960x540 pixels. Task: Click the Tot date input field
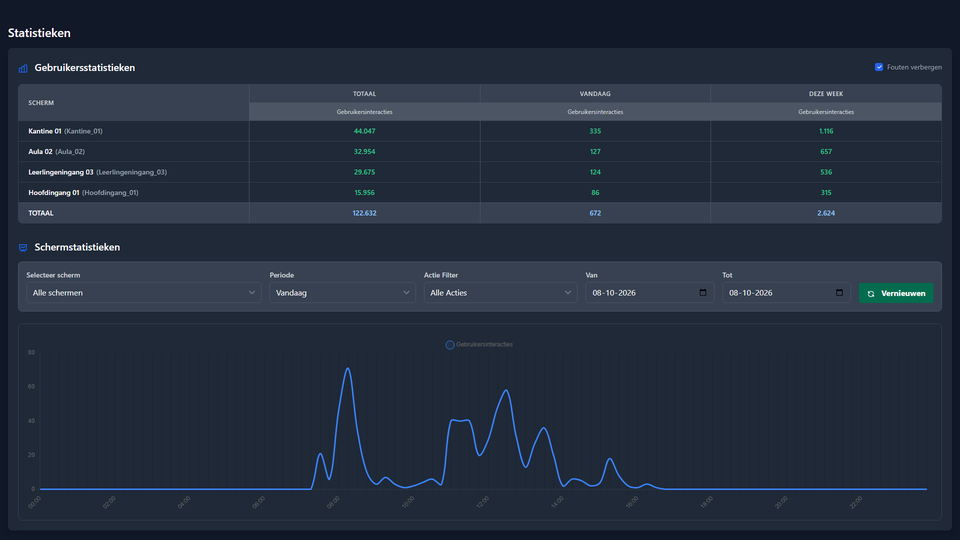pos(786,293)
